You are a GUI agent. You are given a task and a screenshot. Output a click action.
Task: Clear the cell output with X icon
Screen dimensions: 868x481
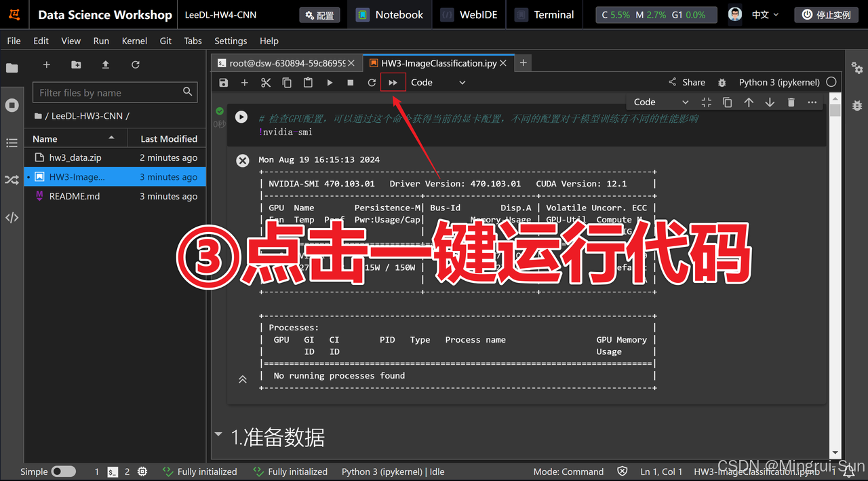[242, 160]
